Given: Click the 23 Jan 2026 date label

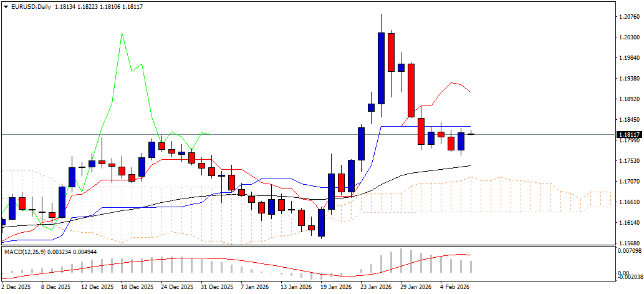Looking at the screenshot, I should [x=376, y=287].
